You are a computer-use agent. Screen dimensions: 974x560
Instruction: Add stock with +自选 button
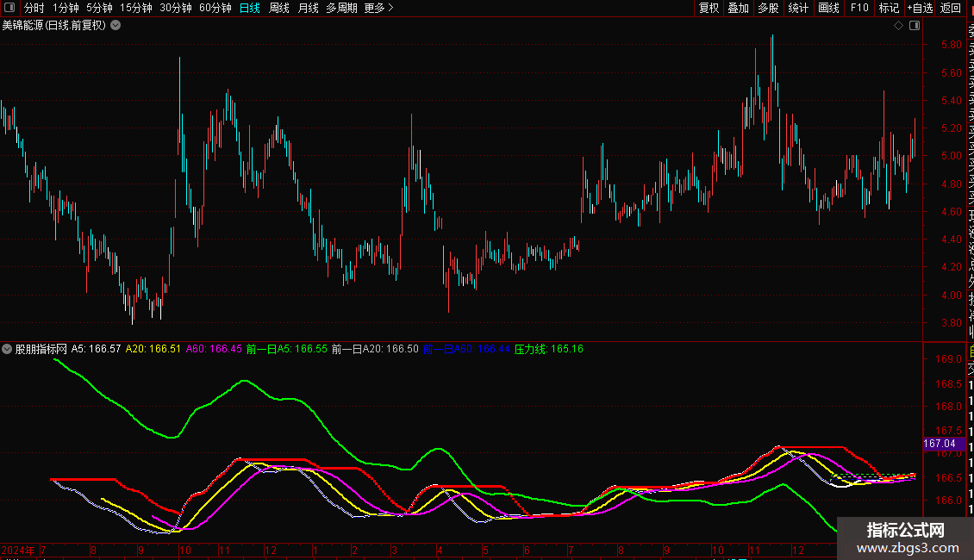pos(920,8)
